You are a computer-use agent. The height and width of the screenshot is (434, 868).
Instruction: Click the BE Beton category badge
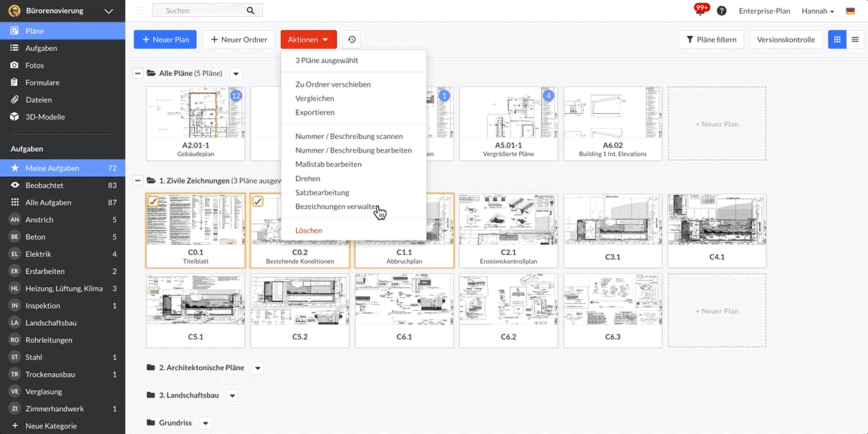click(14, 237)
